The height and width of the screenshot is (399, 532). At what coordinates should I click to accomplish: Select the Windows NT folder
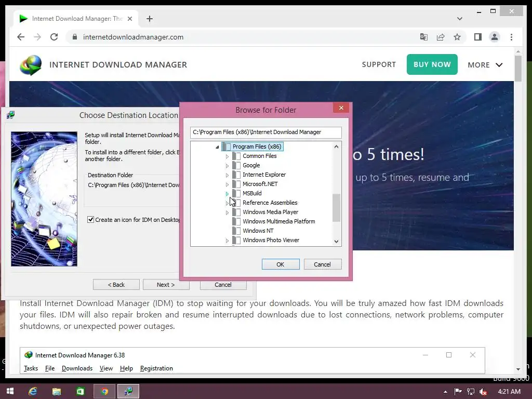click(x=258, y=231)
